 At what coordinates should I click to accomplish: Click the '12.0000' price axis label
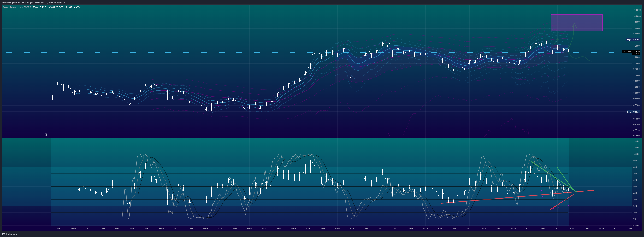(637, 10)
